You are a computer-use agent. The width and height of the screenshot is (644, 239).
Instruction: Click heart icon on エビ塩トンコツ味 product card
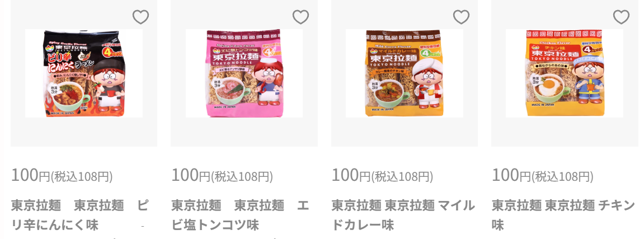(300, 17)
